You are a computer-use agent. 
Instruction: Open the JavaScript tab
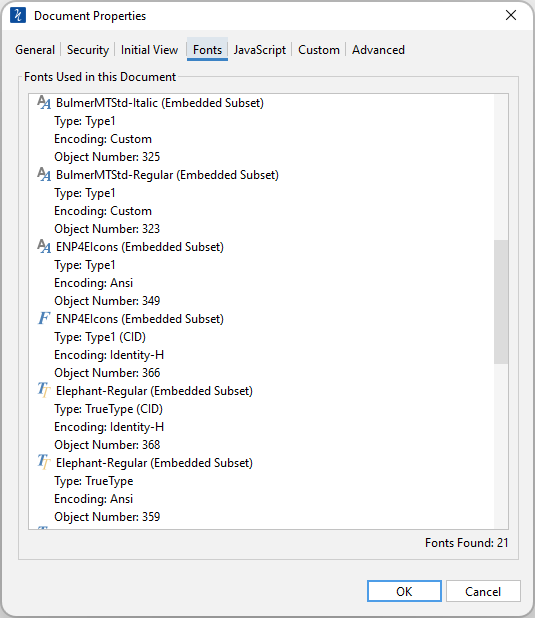point(259,50)
